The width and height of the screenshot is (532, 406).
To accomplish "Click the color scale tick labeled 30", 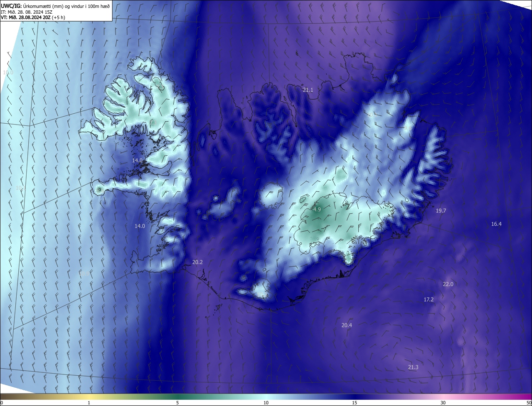I will [443, 403].
